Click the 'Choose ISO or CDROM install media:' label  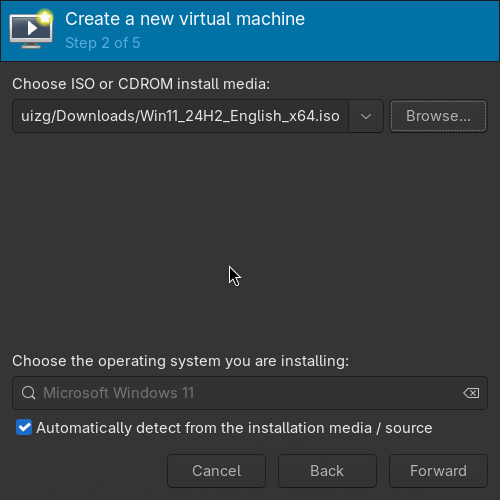(x=141, y=84)
